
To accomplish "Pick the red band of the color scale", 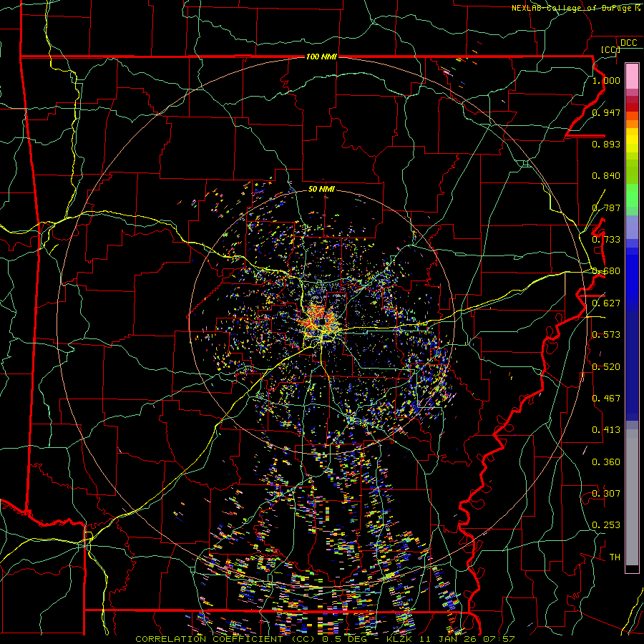I will click(x=632, y=107).
